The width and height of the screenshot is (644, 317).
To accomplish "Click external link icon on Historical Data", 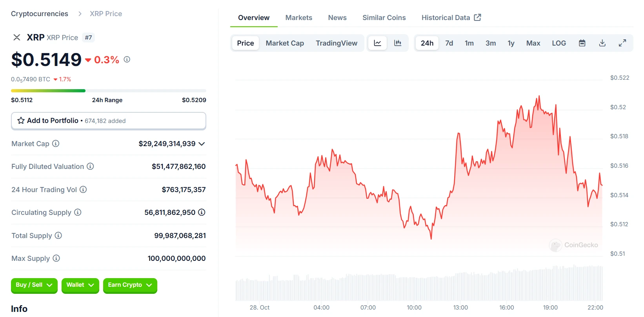I will pyautogui.click(x=477, y=17).
